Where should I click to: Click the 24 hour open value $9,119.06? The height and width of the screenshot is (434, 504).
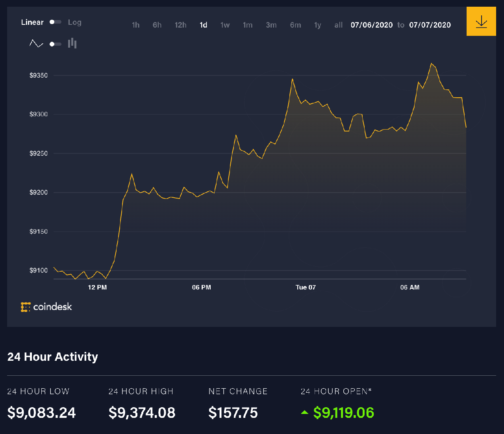coord(344,413)
